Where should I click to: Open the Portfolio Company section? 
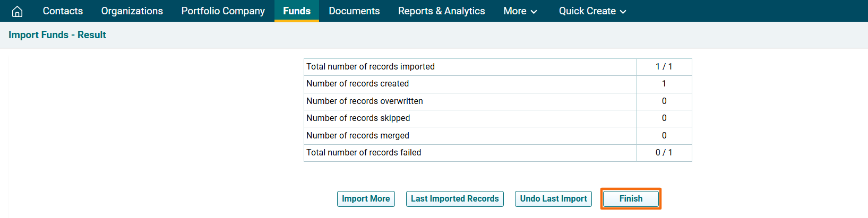pos(223,11)
